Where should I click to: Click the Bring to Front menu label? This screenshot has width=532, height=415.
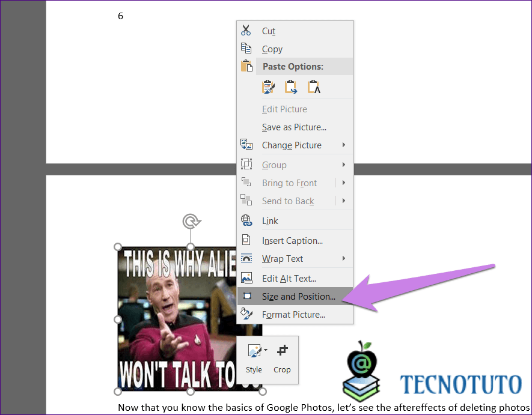click(289, 183)
